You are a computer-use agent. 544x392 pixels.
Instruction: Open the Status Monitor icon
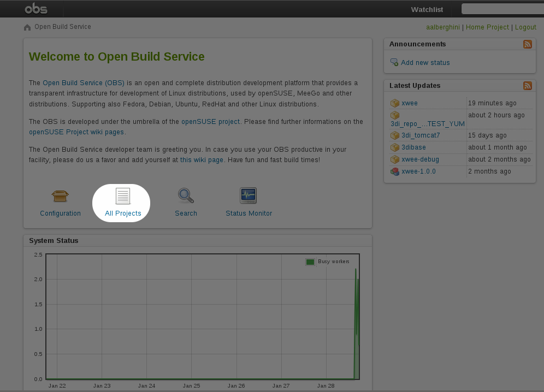pyautogui.click(x=249, y=195)
